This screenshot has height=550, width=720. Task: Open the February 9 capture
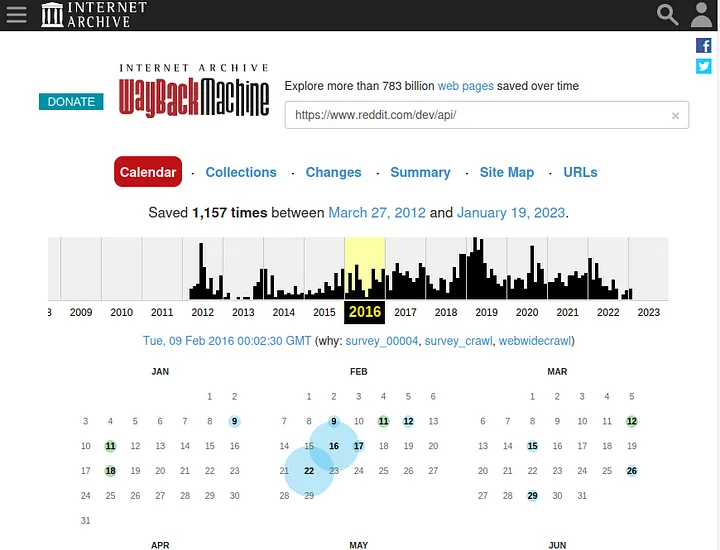pos(334,421)
